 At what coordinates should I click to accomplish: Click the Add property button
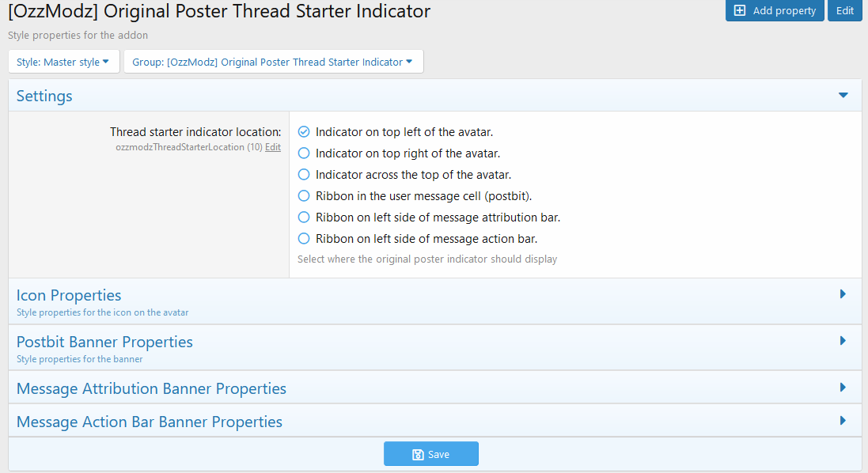click(x=775, y=11)
